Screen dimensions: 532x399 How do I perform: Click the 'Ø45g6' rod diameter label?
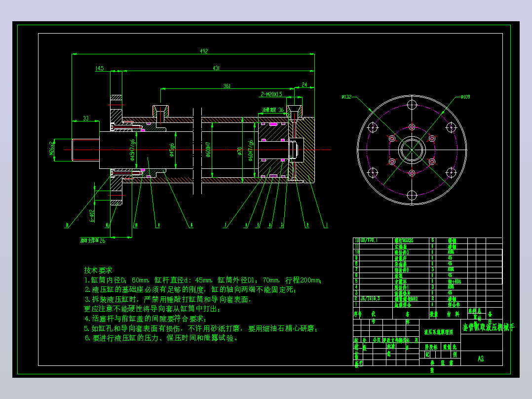click(172, 150)
